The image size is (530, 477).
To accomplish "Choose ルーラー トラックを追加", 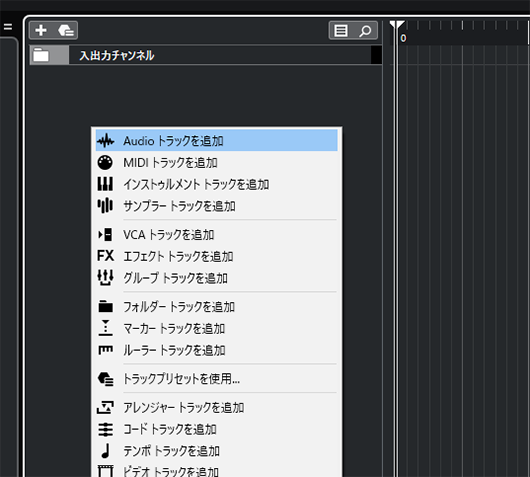I will [x=216, y=350].
